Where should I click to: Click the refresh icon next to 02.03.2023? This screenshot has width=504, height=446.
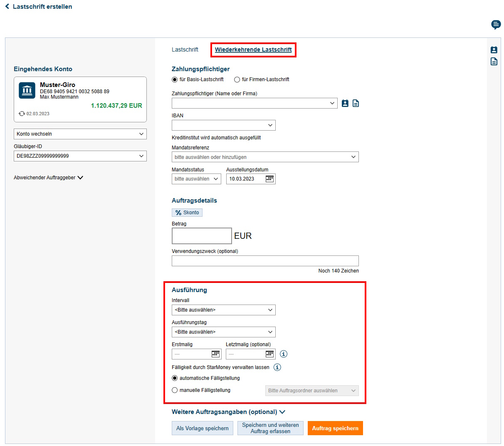tap(22, 113)
